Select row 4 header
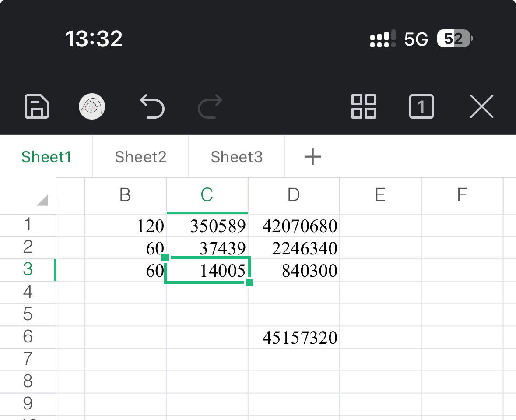 tap(28, 293)
